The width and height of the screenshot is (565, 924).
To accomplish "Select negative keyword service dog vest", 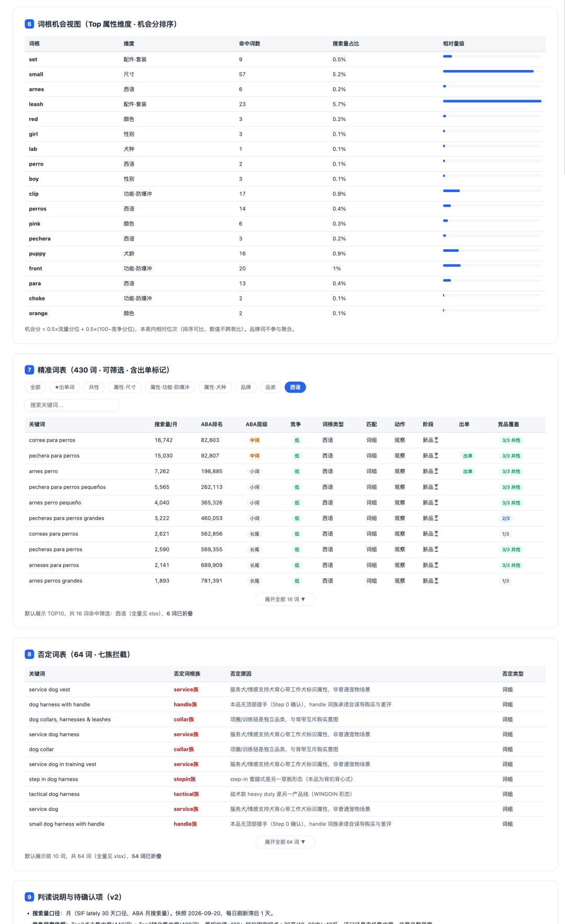I will 50,690.
